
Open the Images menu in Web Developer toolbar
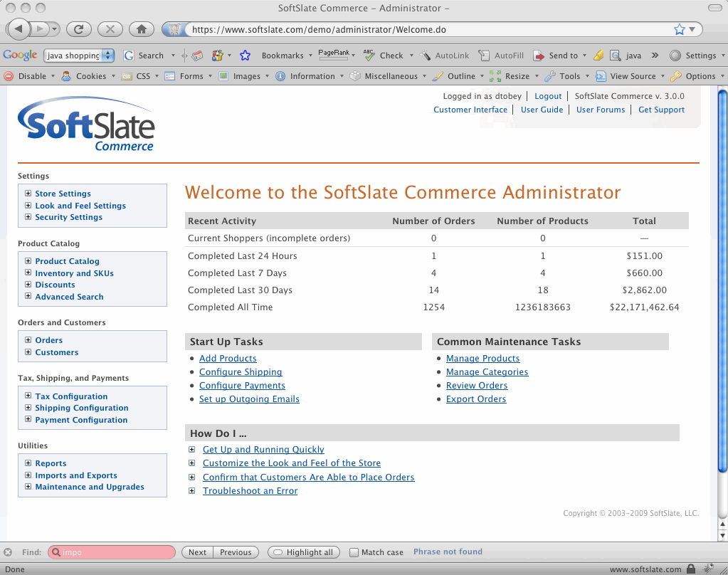pyautogui.click(x=244, y=76)
